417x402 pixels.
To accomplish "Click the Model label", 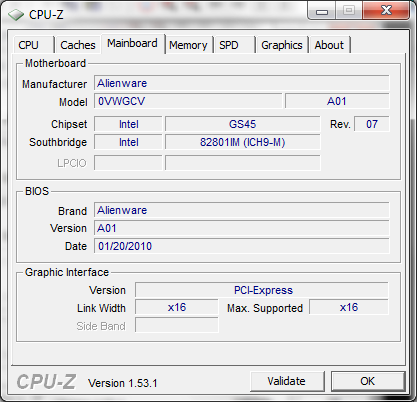I will (x=73, y=102).
